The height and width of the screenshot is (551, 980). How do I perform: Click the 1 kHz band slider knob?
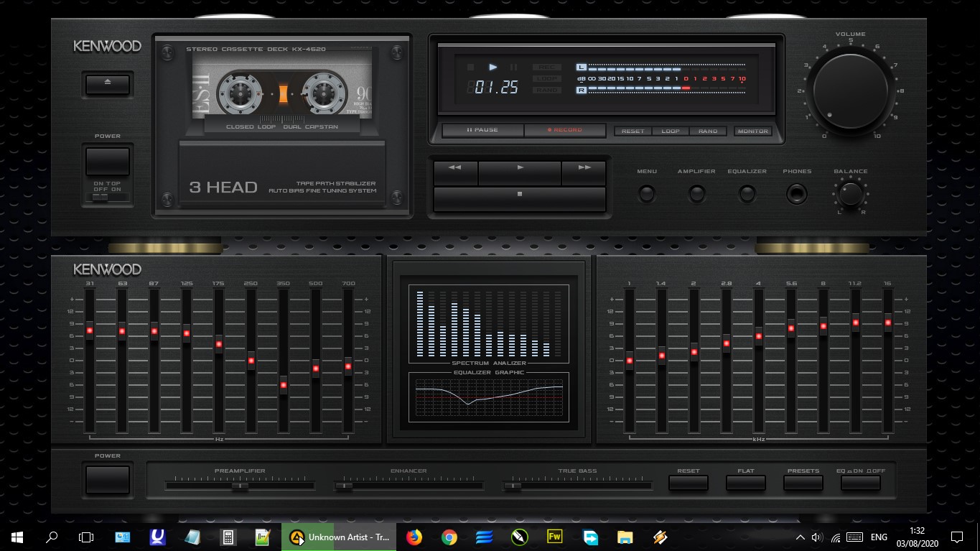coord(630,361)
